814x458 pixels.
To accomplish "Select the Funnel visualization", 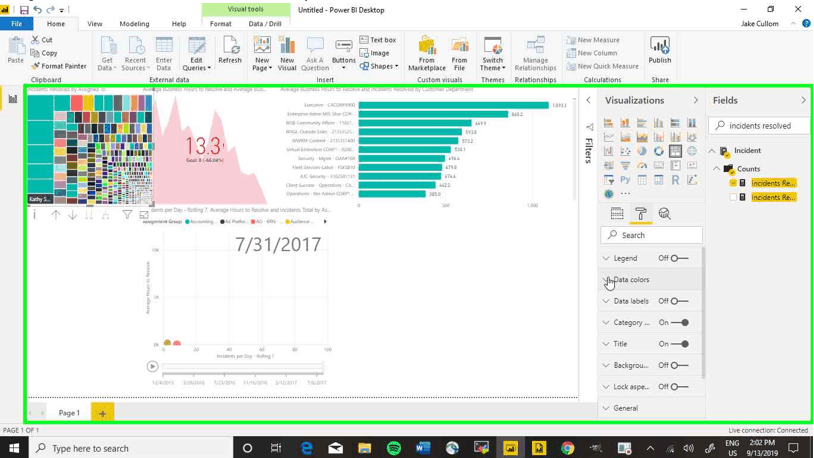I will (x=625, y=166).
